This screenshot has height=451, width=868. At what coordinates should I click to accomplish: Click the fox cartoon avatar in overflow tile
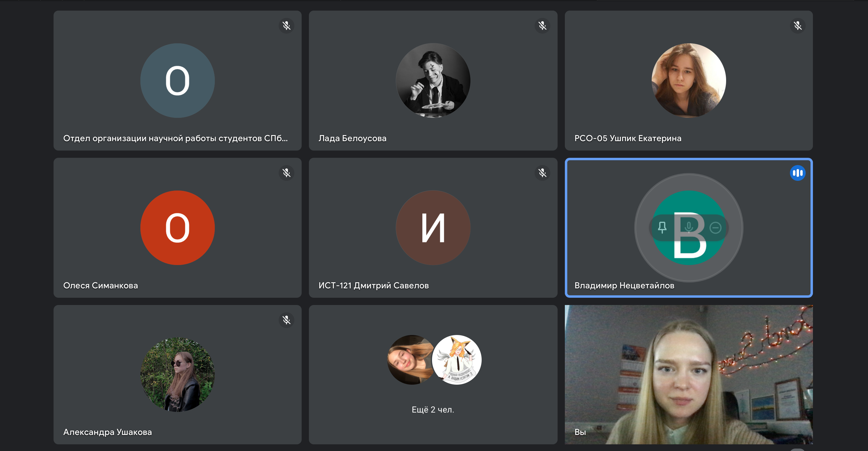coord(457,360)
